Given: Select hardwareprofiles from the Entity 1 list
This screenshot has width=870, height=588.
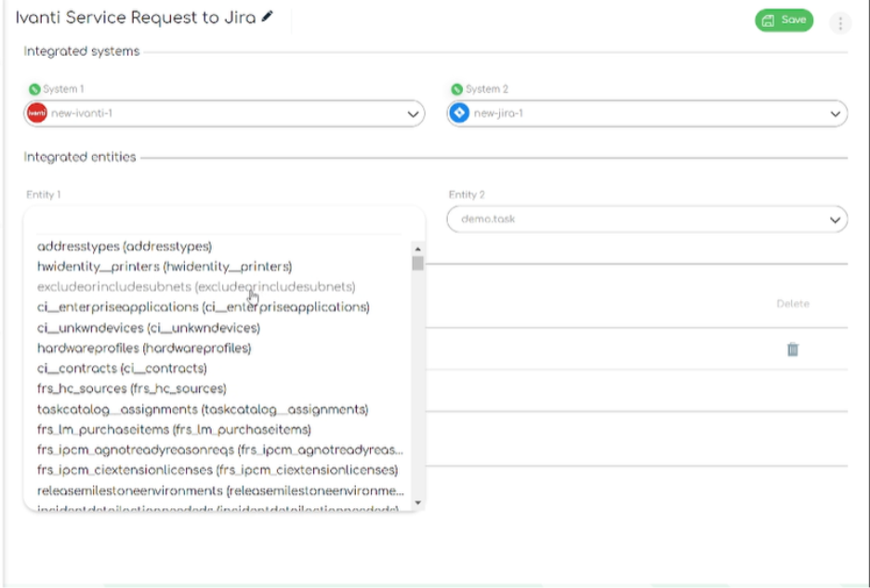Looking at the screenshot, I should [143, 347].
